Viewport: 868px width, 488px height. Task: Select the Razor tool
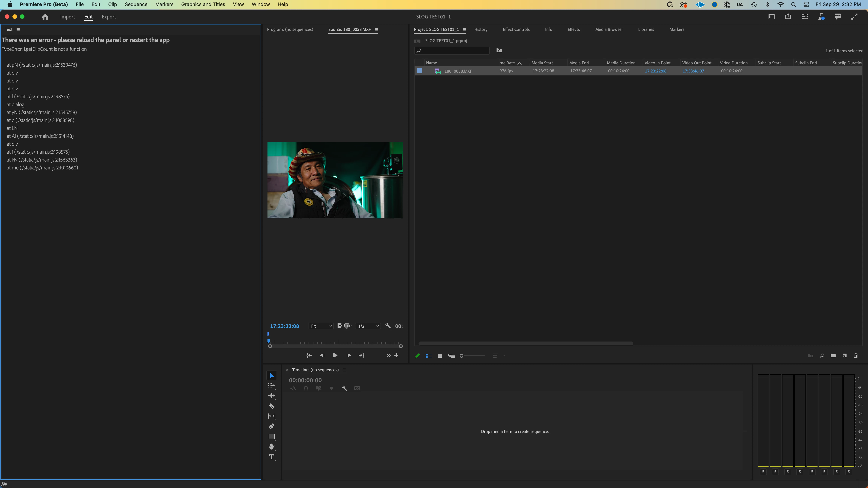click(x=271, y=406)
